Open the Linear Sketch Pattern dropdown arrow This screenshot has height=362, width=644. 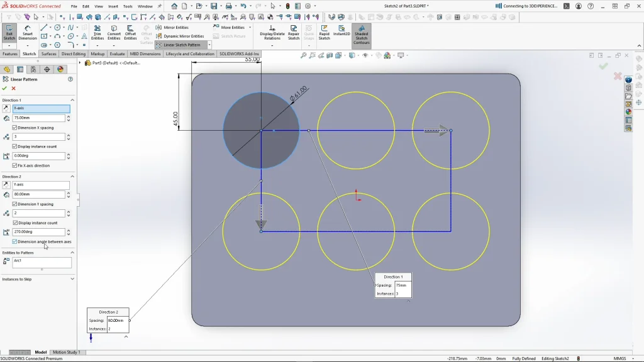click(x=209, y=45)
